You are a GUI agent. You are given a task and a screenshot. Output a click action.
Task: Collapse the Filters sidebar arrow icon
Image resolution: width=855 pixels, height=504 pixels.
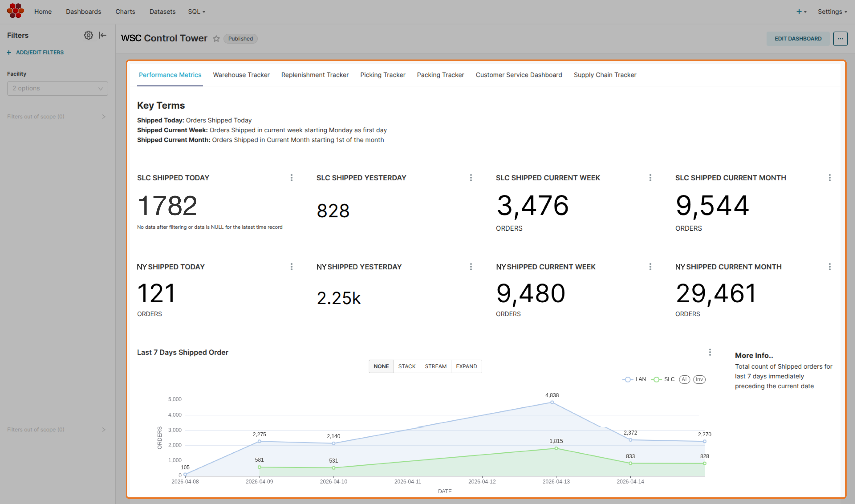103,35
